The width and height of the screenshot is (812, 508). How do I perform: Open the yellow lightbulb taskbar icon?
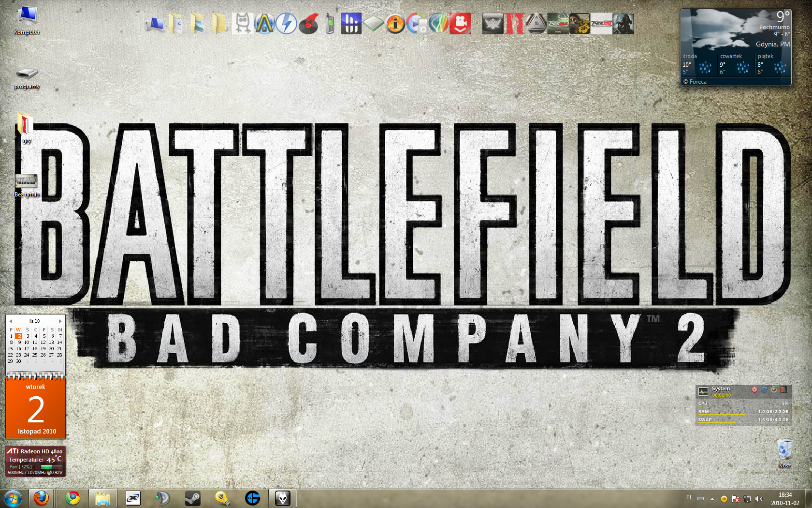tap(223, 498)
